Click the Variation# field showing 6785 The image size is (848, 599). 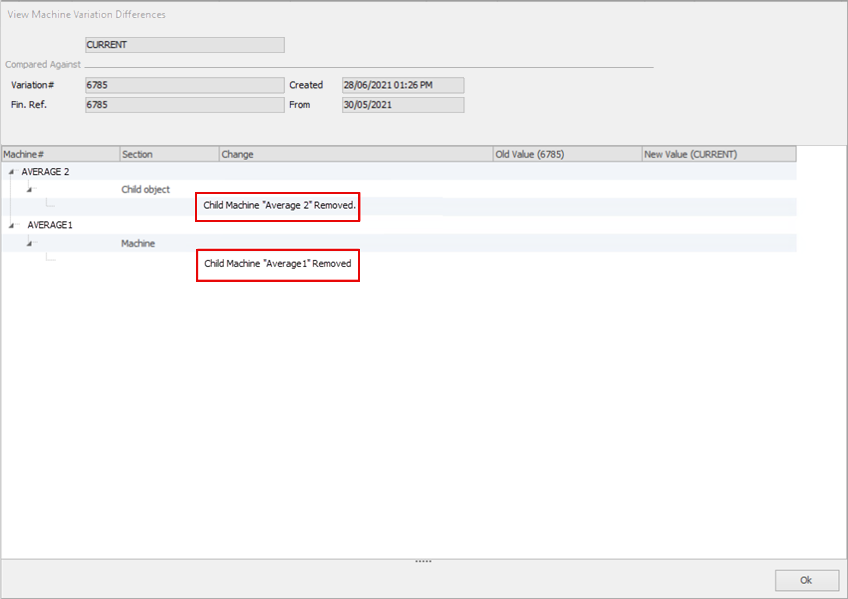[185, 85]
